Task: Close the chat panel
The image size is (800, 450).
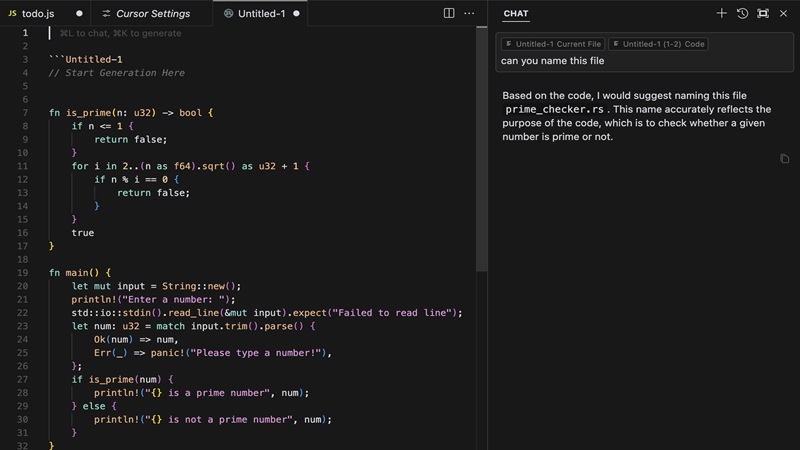Action: point(783,13)
